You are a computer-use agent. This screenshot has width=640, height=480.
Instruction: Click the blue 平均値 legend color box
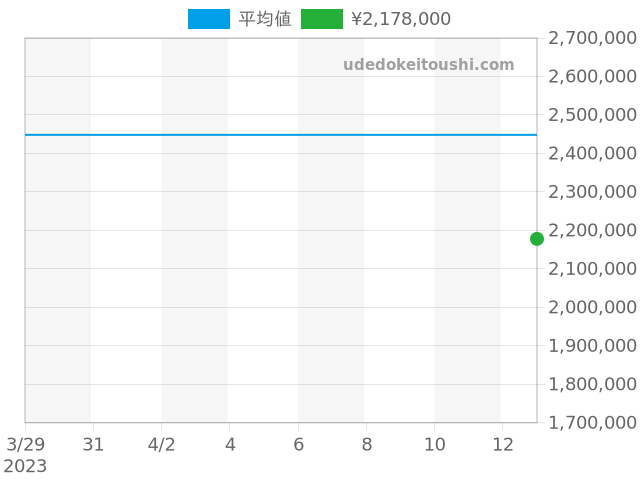[208, 19]
